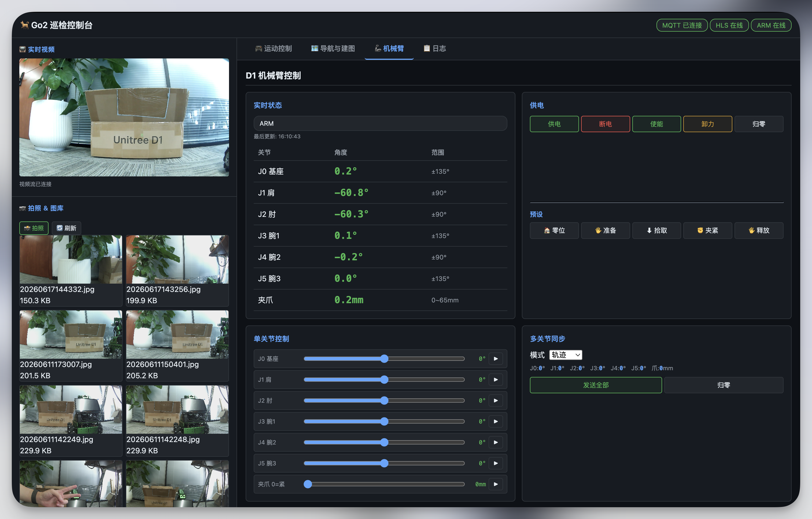Viewport: 812px width, 519px height.
Task: Apply the 零位 preset
Action: tap(554, 231)
